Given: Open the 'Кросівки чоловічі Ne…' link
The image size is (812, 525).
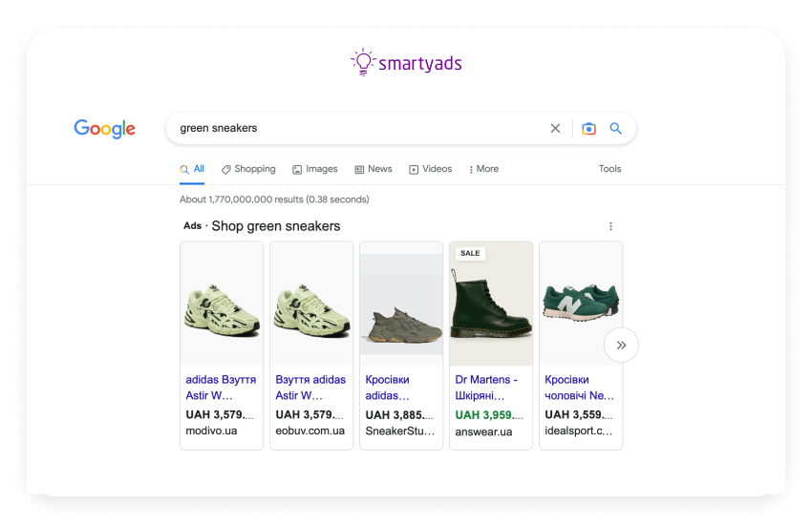Looking at the screenshot, I should click(x=580, y=388).
